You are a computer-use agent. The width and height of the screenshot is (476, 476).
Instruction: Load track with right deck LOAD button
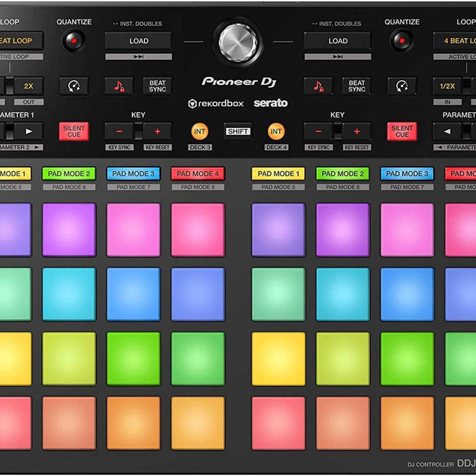click(337, 41)
